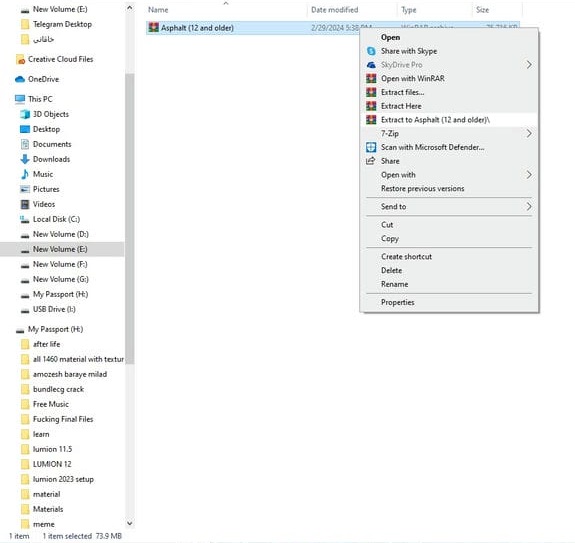Select Local Disk (C:) in navigation pane
Image resolution: width=575 pixels, height=543 pixels.
(56, 219)
